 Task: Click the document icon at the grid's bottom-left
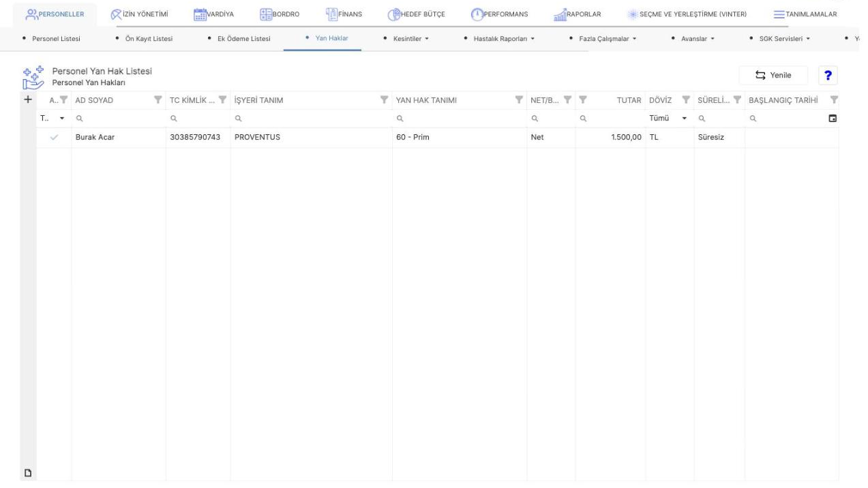coord(28,473)
